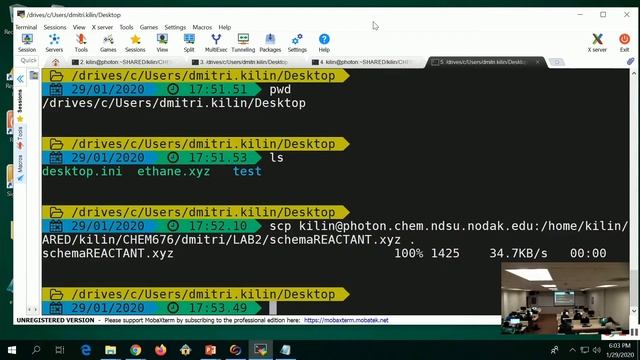Viewport: 640px width, 360px height.
Task: Open the volume speaker tray icon
Action: [597, 350]
